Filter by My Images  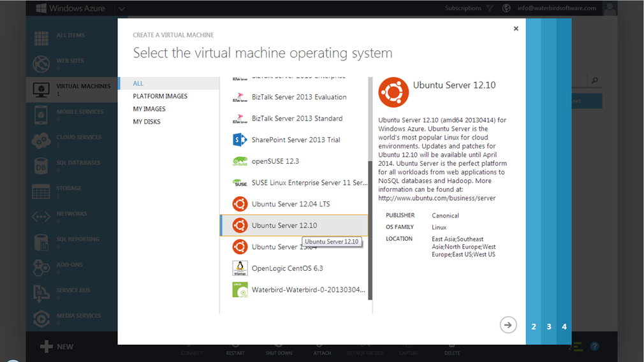149,109
